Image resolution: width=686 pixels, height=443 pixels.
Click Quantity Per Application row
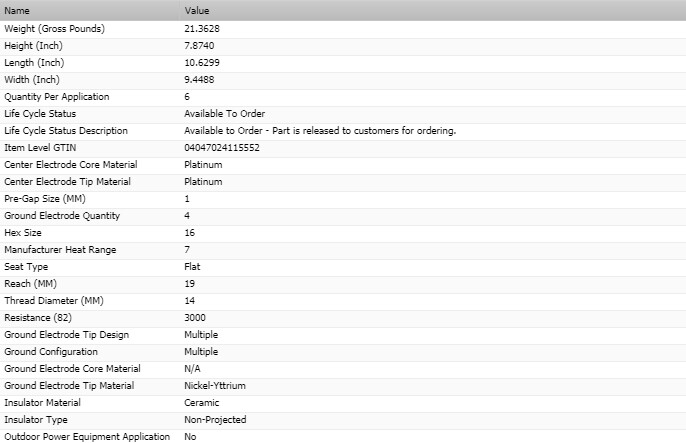[x=343, y=98]
